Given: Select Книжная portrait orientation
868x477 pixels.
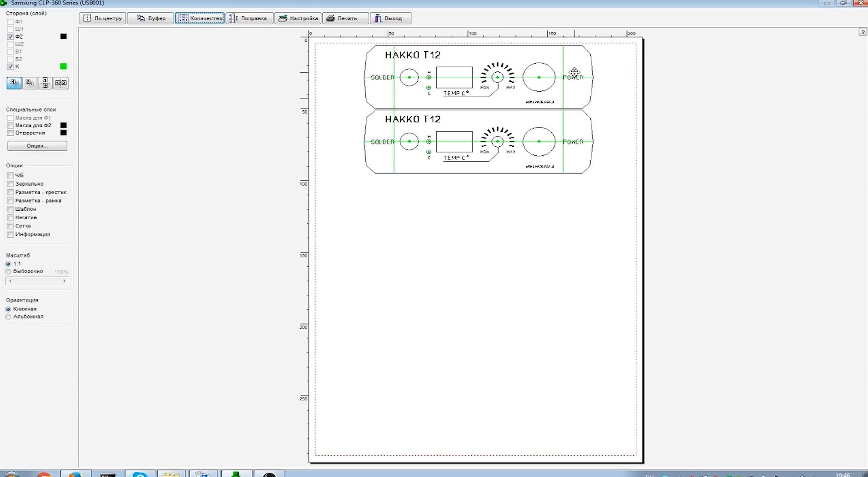Looking at the screenshot, I should [8, 309].
